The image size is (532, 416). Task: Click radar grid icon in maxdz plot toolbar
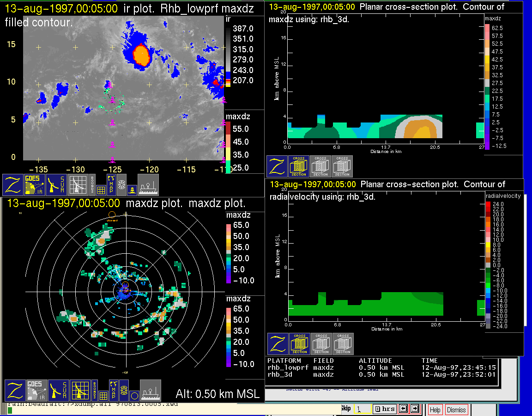80,391
